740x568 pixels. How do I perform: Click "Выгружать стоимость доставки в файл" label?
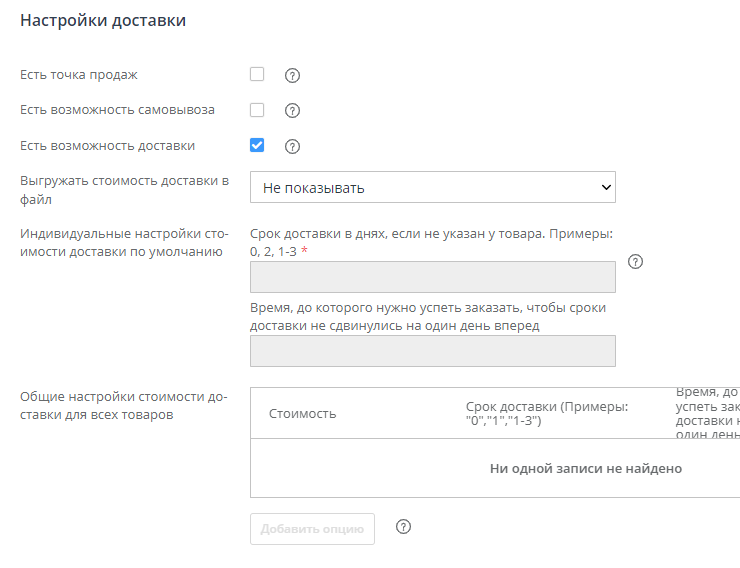tap(124, 190)
